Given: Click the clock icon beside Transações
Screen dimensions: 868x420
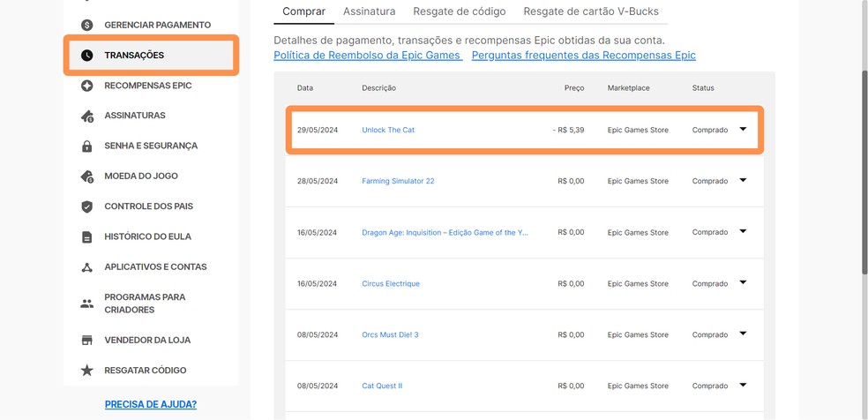Looking at the screenshot, I should 86,56.
